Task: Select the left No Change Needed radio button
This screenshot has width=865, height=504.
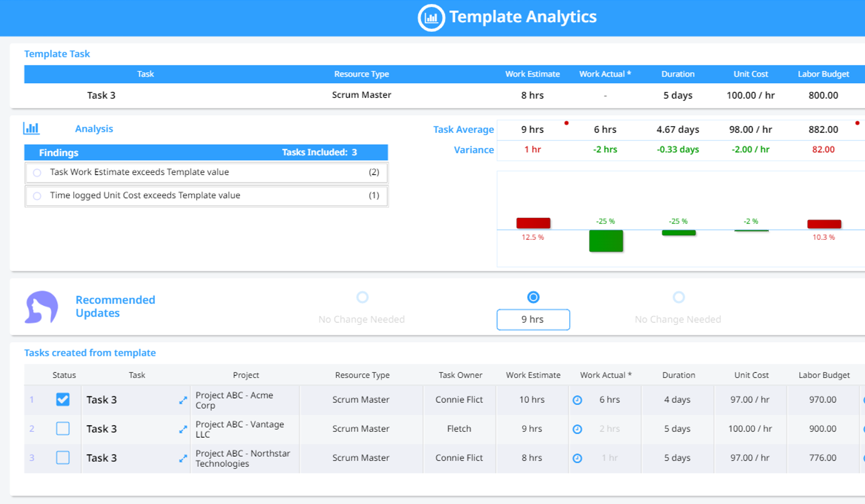Action: coord(362,297)
